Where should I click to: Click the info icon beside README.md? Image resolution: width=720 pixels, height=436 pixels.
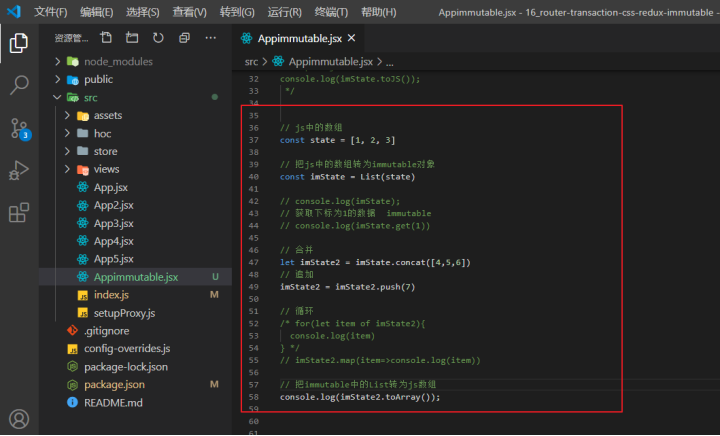click(73, 402)
